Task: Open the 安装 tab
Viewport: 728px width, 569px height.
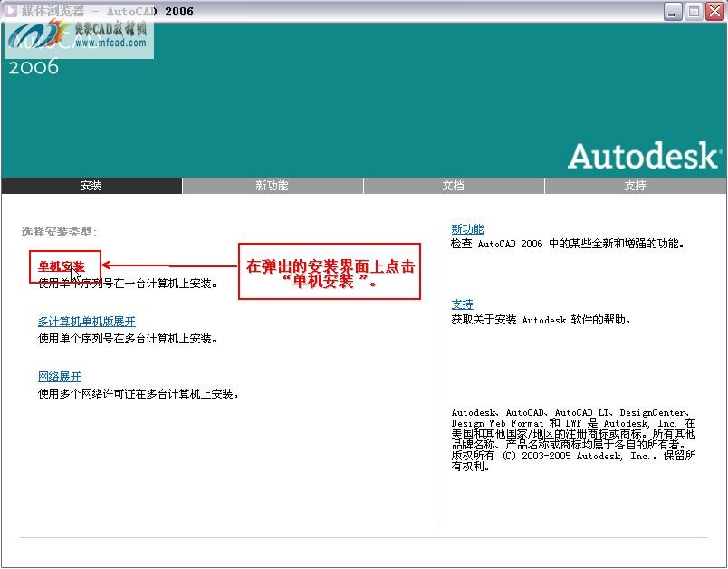Action: (x=91, y=186)
